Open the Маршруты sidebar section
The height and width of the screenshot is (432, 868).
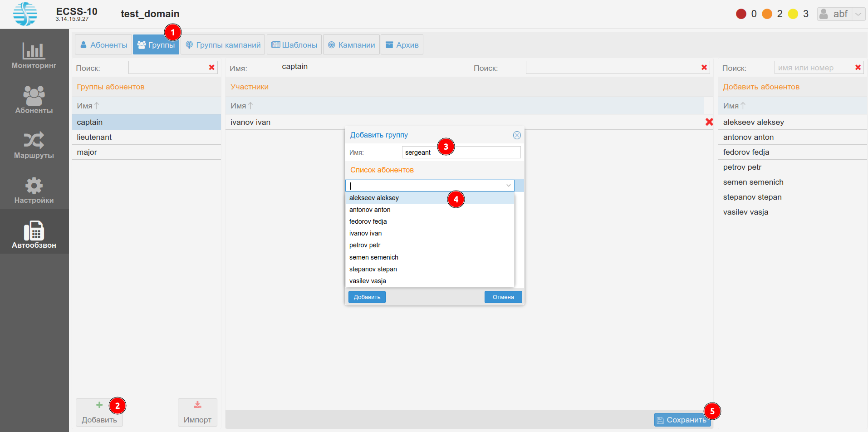34,145
